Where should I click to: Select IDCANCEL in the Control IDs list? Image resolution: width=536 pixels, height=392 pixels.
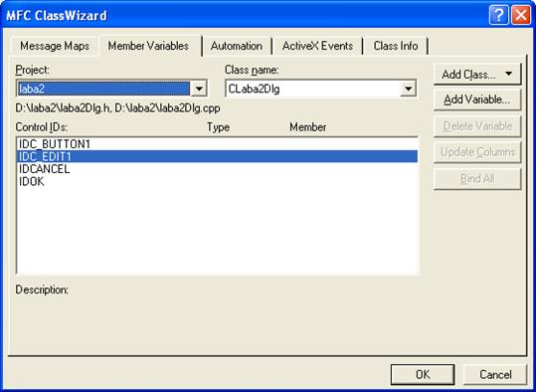tap(218, 169)
